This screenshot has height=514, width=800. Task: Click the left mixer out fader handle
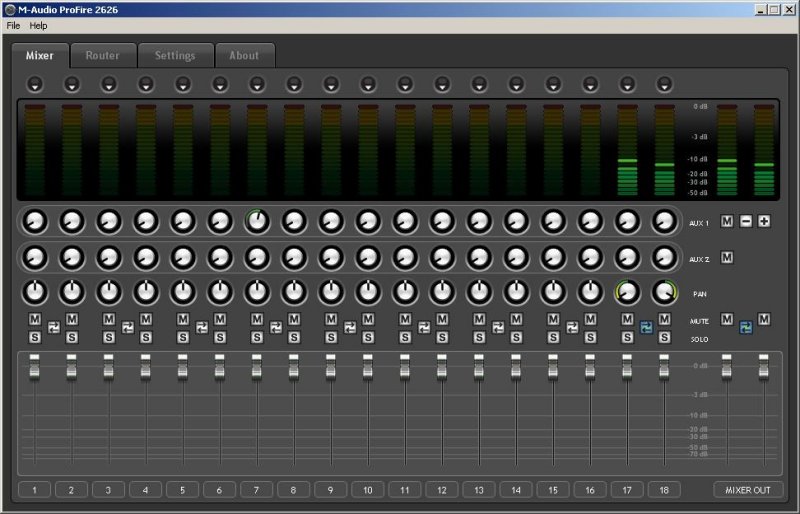point(727,366)
